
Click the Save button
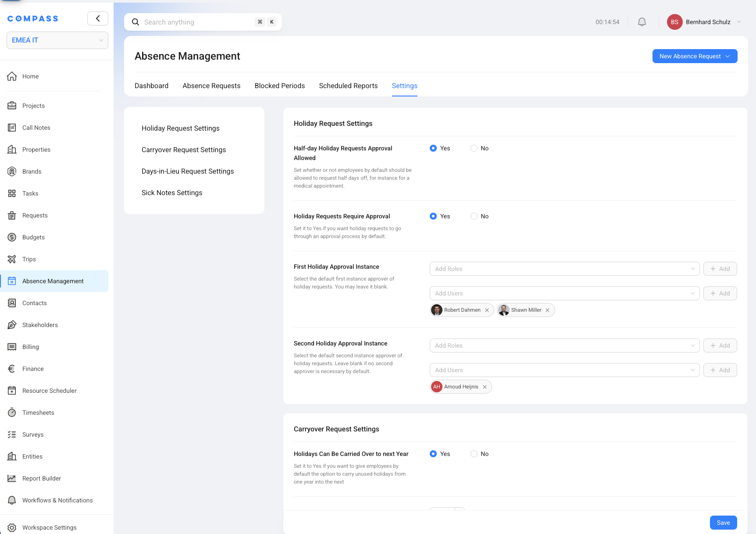[724, 523]
